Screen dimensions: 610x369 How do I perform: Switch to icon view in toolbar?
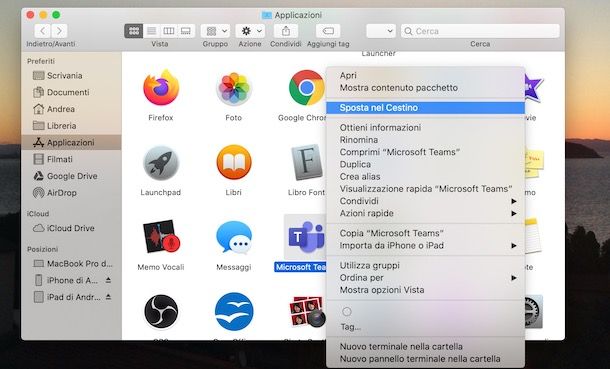point(133,31)
